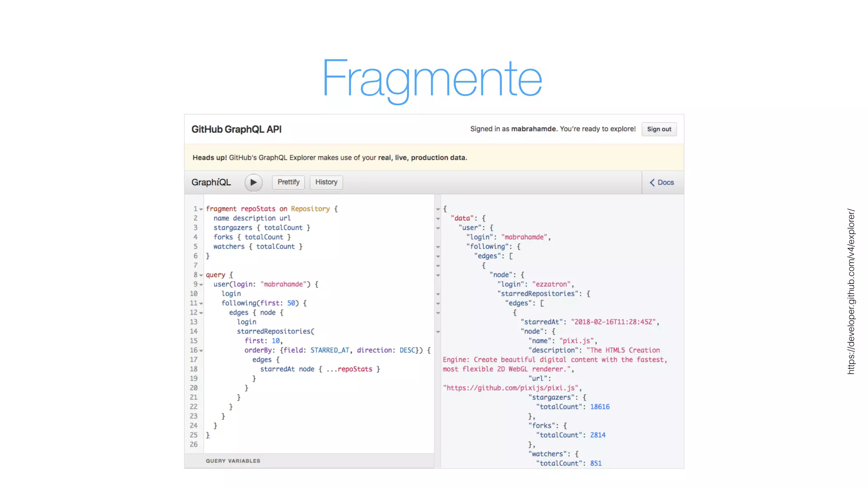The image size is (868, 488).
Task: Collapse the fragment block at line 1
Action: [x=201, y=209]
